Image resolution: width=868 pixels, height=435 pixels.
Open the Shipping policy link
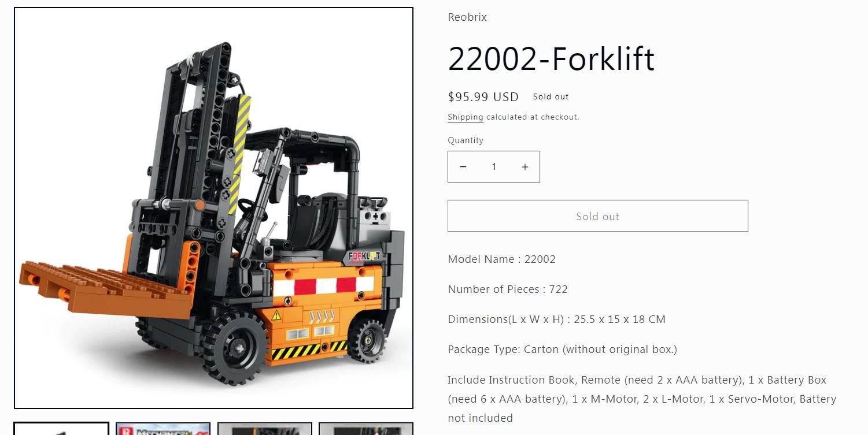(x=465, y=117)
